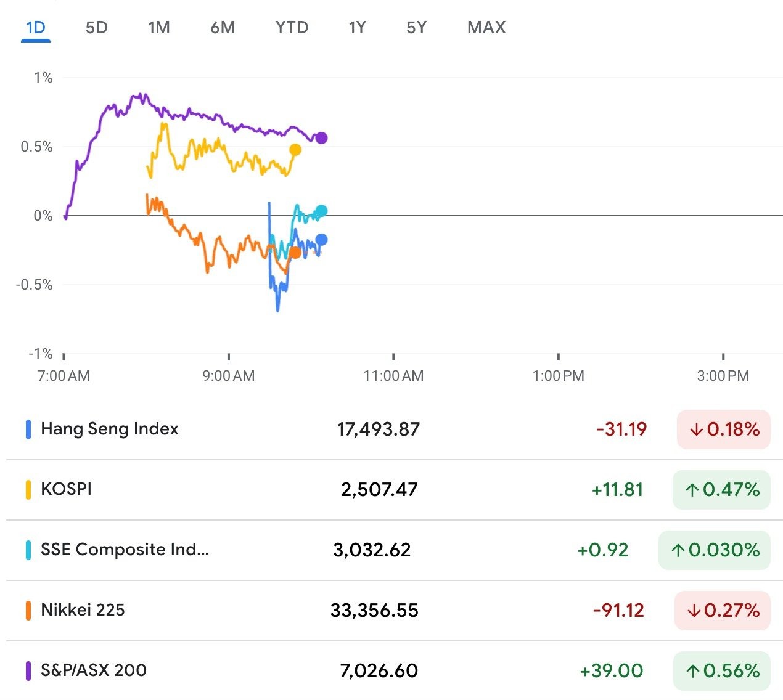783x700 pixels.
Task: Click the Nikkei 225 orange color marker
Action: tap(28, 611)
